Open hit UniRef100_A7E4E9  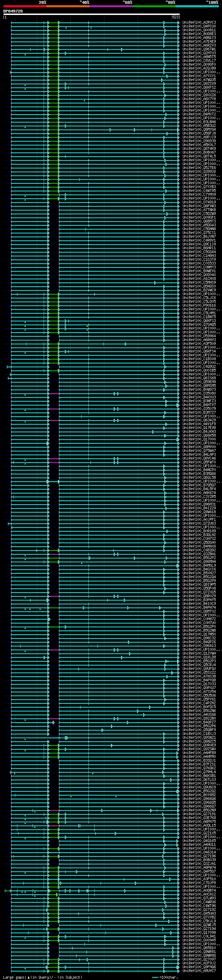point(199,41)
